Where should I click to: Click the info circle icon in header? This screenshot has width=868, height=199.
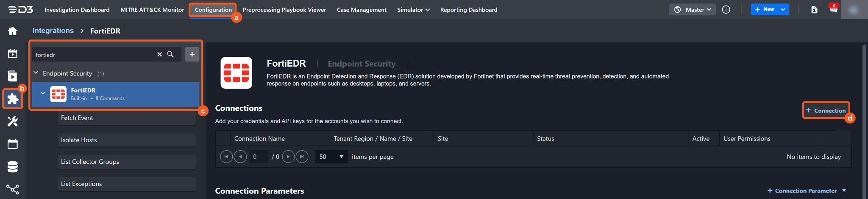point(726,10)
